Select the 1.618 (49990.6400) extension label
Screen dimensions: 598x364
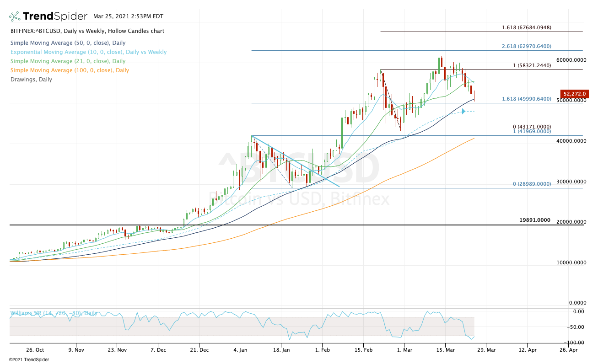pos(526,99)
